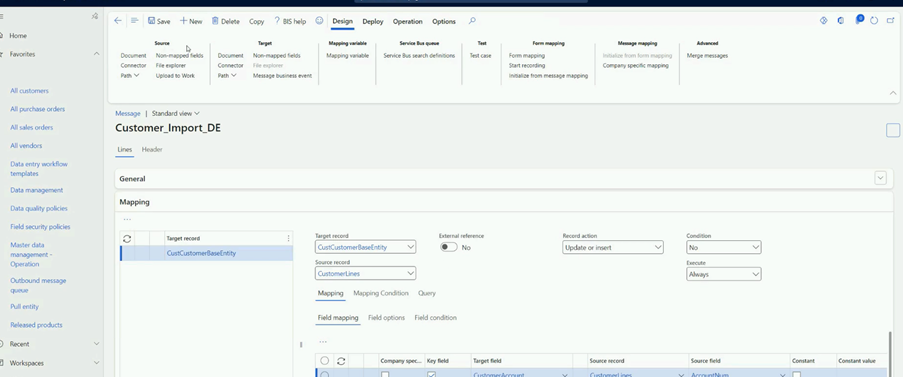This screenshot has height=377, width=903.
Task: Click the square panel icon at right of title
Action: pos(893,131)
